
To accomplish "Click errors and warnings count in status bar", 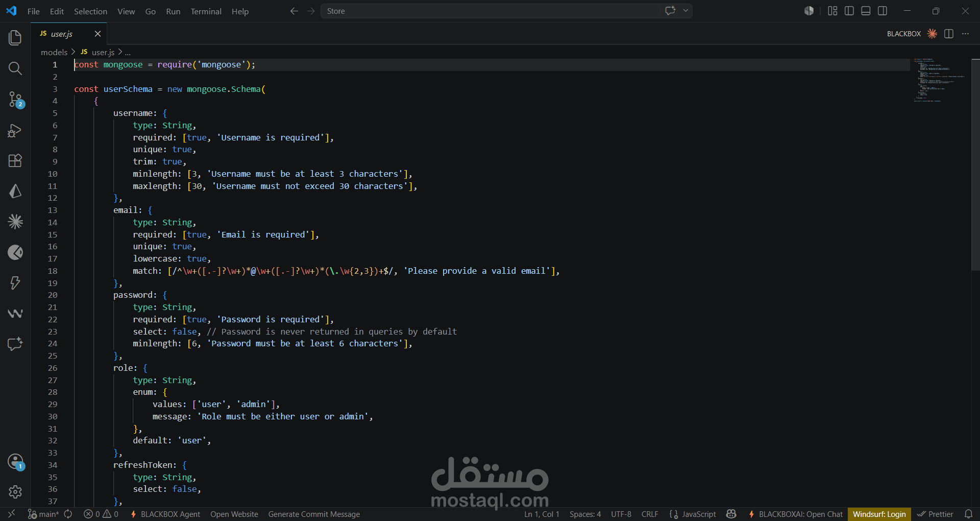I will (x=101, y=514).
